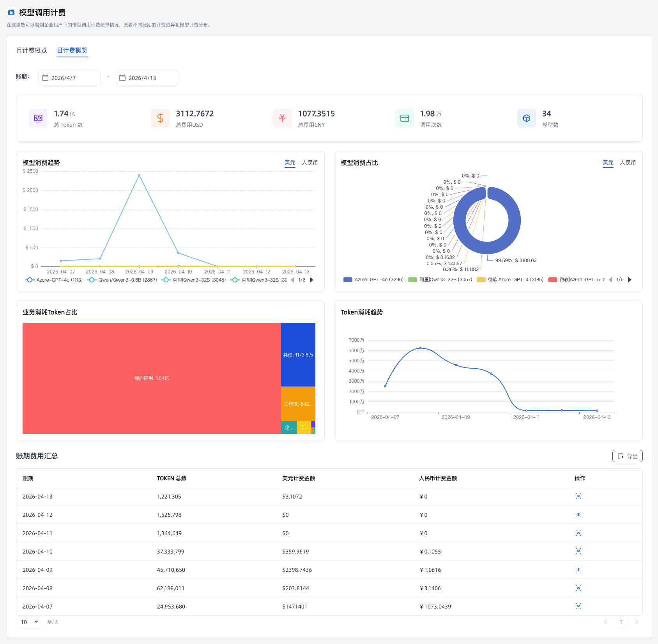This screenshot has width=658, height=644.
Task: Go to next legend page in trend chart
Action: tap(311, 280)
